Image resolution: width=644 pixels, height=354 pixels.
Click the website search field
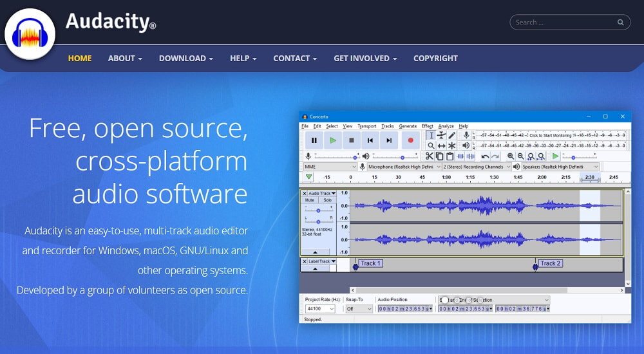[570, 22]
